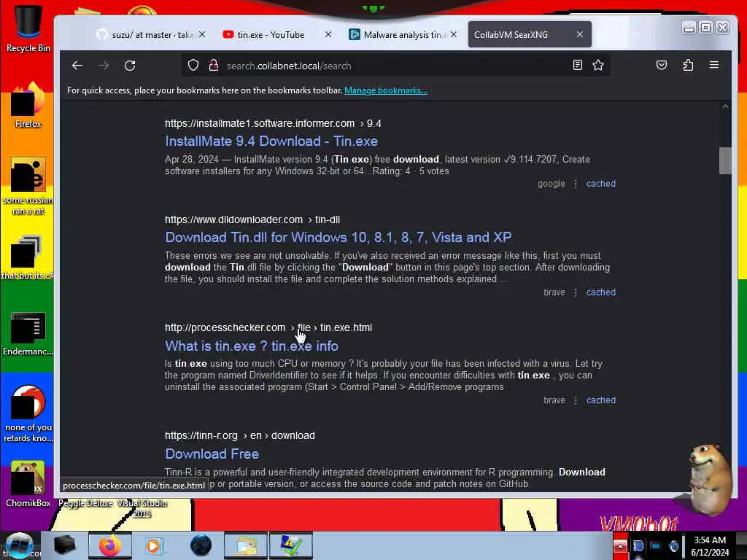Open the Download Free tinn-r result

212,454
